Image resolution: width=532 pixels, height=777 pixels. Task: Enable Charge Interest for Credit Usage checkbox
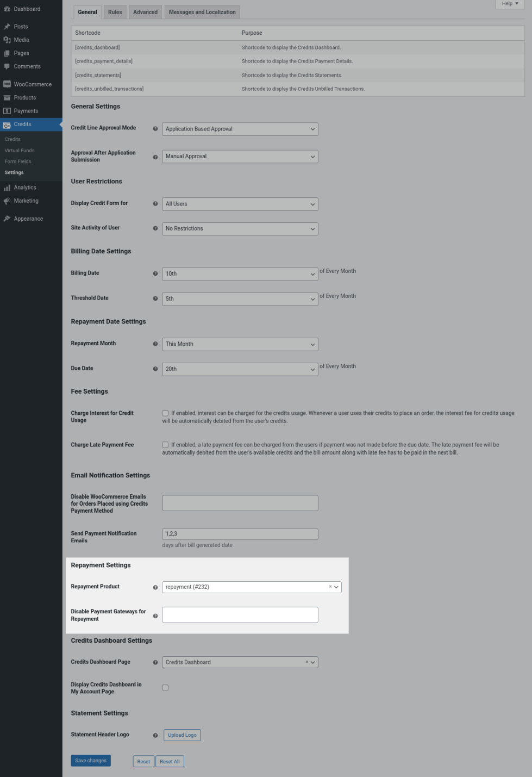[x=165, y=413]
